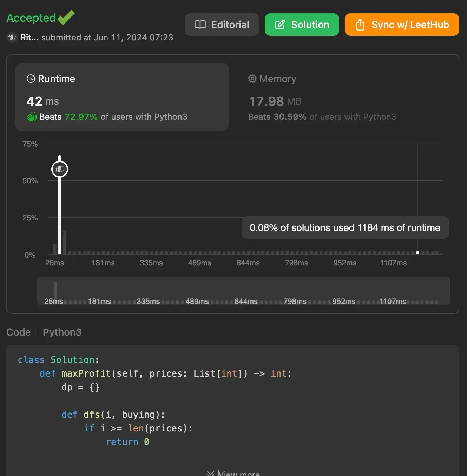467x476 pixels.
Task: Click the chip icon beside Memory
Action: point(252,79)
